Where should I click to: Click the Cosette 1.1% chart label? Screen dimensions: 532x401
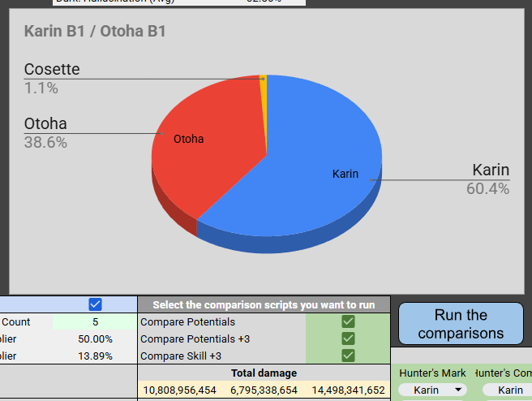[52, 79]
